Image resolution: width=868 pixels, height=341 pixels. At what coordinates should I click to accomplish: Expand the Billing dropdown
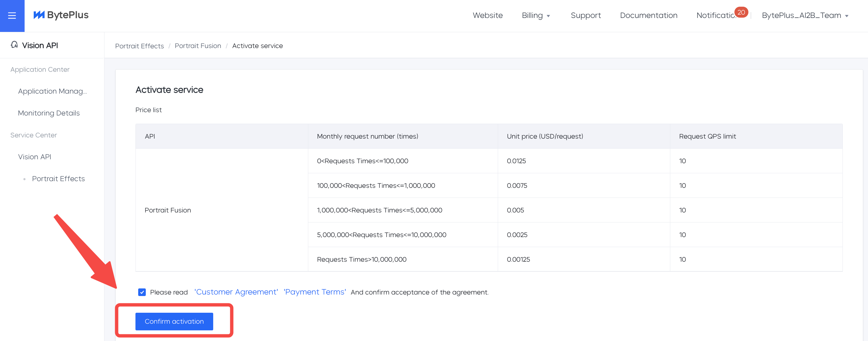[x=536, y=15]
